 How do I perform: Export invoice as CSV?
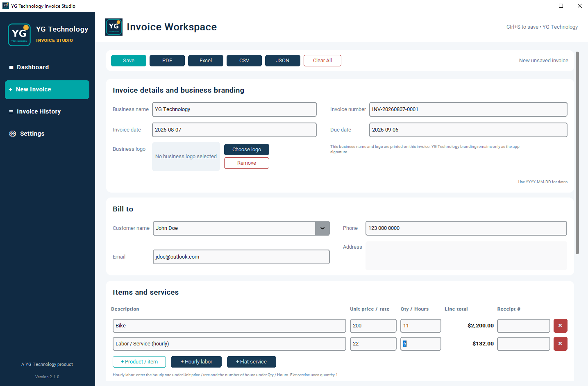pos(244,61)
